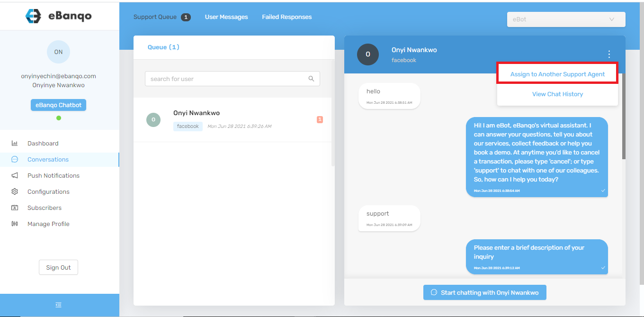Click the Manage Profile sliders icon

click(15, 224)
